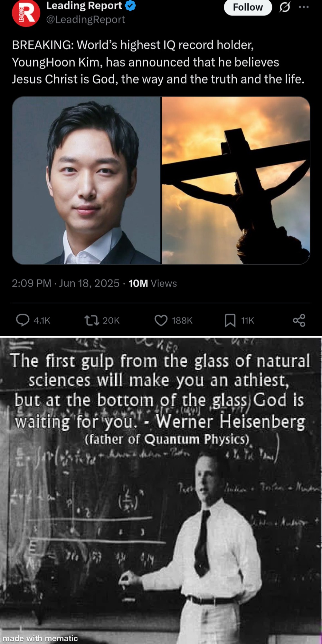The height and width of the screenshot is (644, 322).
Task: Click the blue verified checkmark badge
Action: pyautogui.click(x=130, y=6)
